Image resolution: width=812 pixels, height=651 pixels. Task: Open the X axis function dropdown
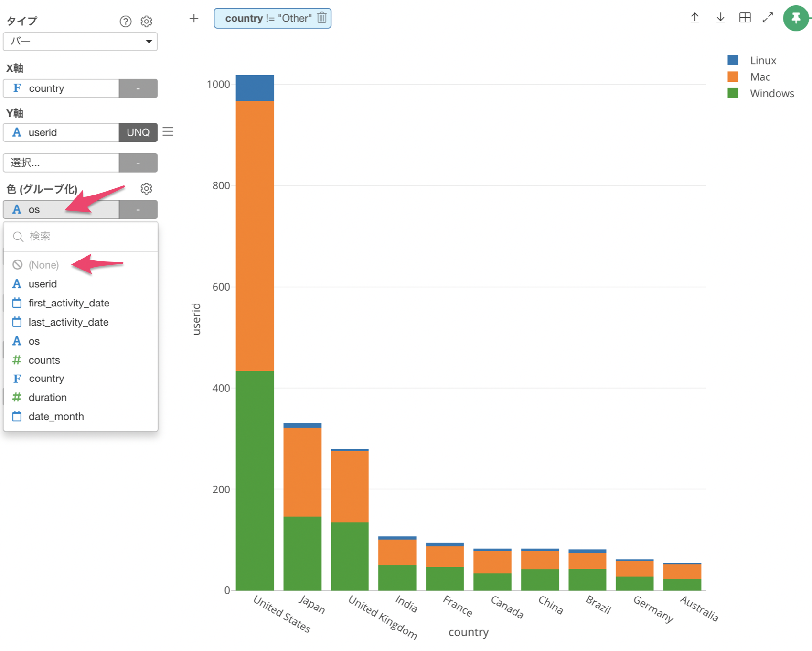click(138, 88)
